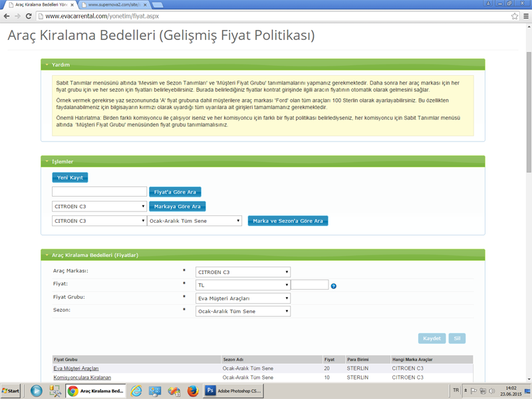This screenshot has height=399, width=532.
Task: Collapse Araç Kiralama Bedelleri (Fiyatlar) panel
Action: coord(263,255)
